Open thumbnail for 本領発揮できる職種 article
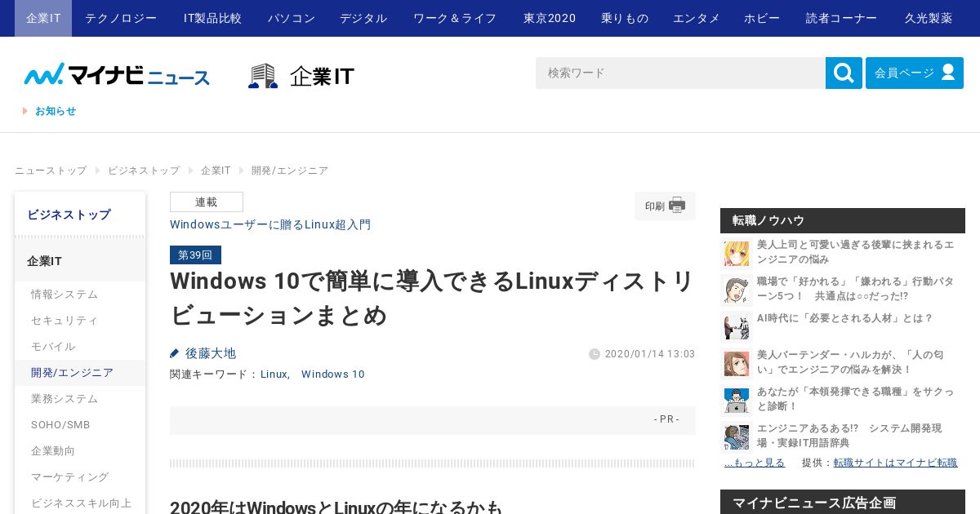 (737, 400)
